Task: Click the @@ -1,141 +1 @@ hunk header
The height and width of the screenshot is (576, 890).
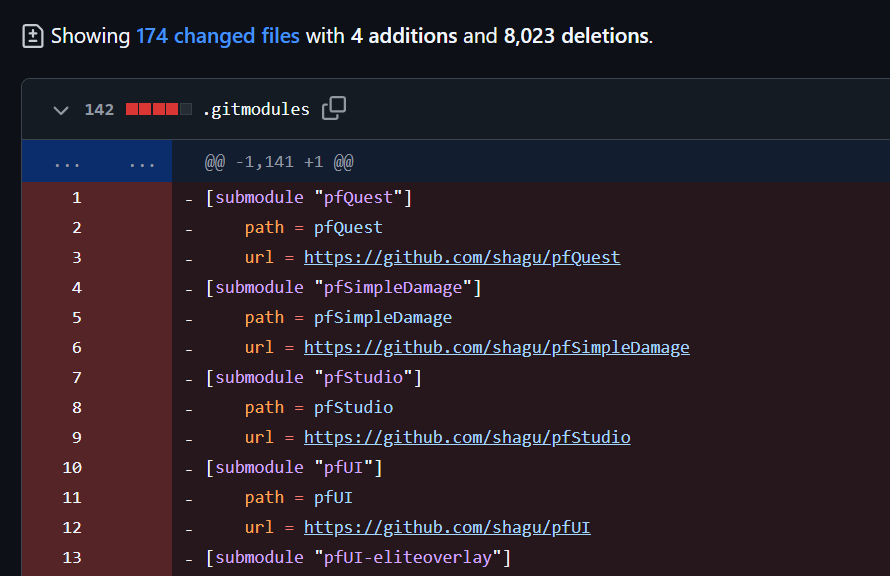Action: (x=279, y=162)
